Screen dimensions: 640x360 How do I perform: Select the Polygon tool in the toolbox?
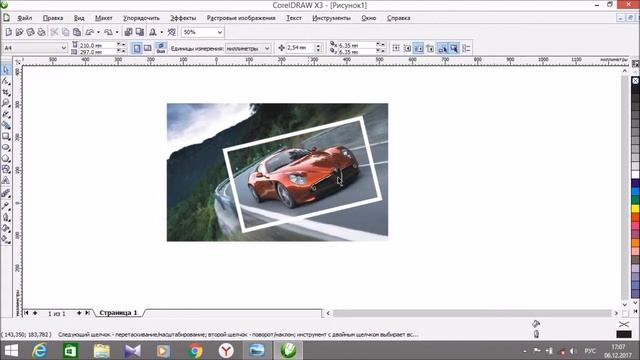point(6,158)
